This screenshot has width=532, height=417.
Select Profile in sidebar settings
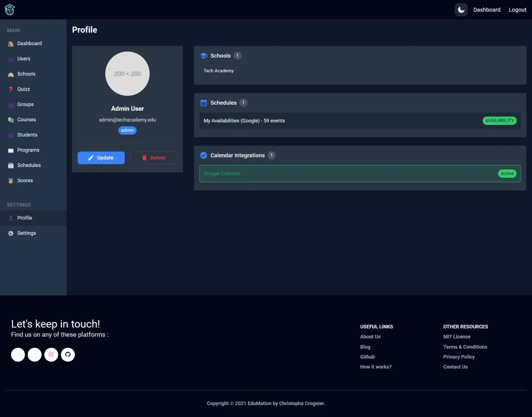pos(33,218)
